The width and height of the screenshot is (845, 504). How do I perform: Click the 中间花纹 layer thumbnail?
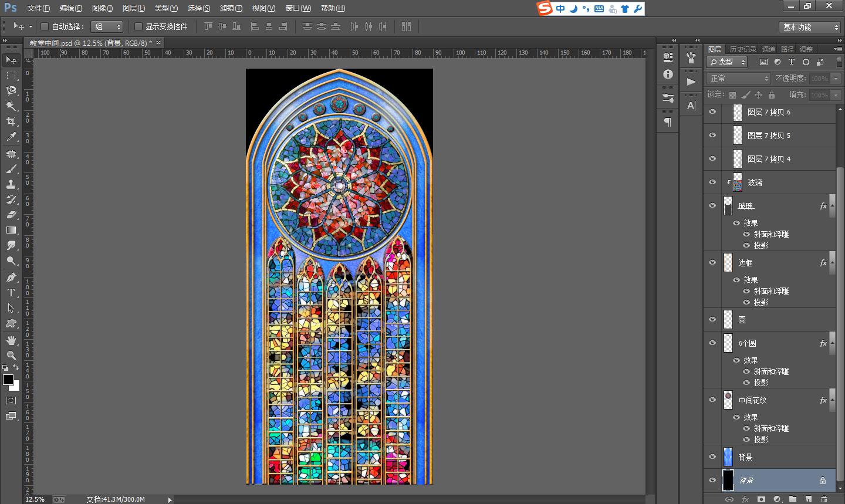point(728,400)
